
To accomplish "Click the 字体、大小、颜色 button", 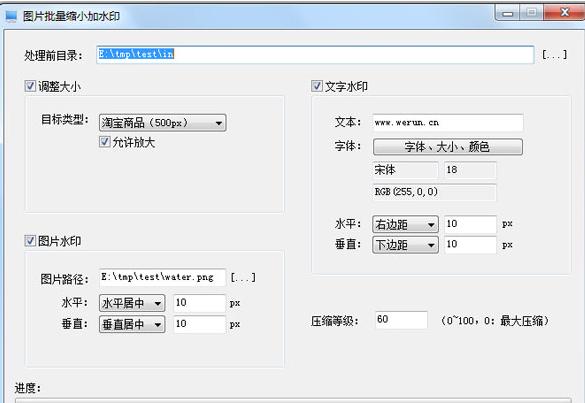I will (x=448, y=147).
